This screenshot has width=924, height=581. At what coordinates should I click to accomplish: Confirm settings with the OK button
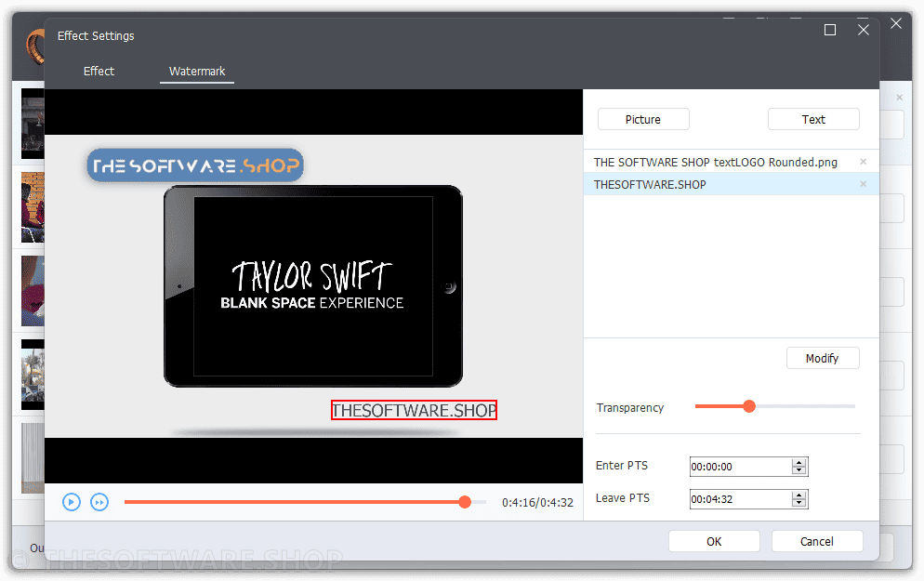[x=714, y=542]
